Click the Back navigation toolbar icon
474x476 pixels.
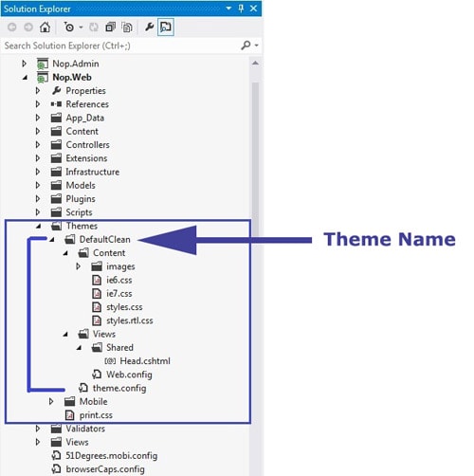point(12,27)
